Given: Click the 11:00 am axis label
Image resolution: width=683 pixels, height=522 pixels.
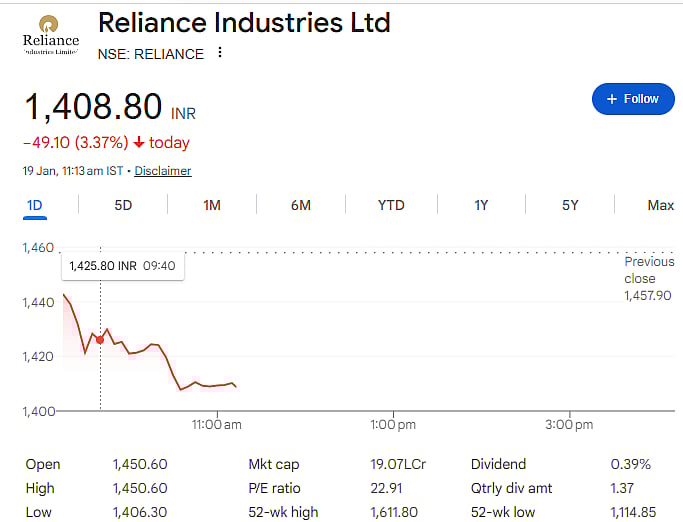Looking at the screenshot, I should 216,425.
